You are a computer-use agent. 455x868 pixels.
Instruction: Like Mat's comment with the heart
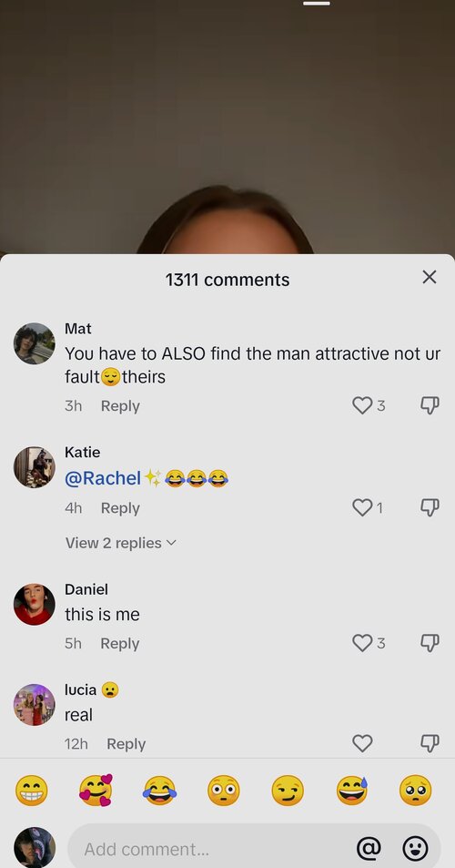[362, 406]
